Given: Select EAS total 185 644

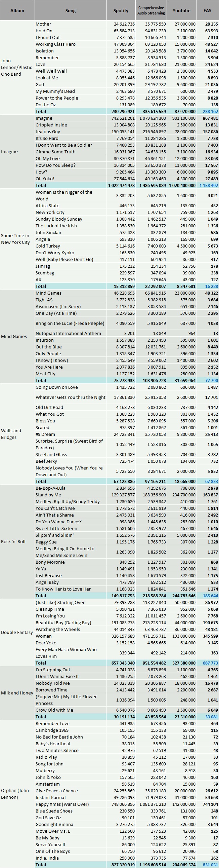Looking at the screenshot, I should 210,596.
